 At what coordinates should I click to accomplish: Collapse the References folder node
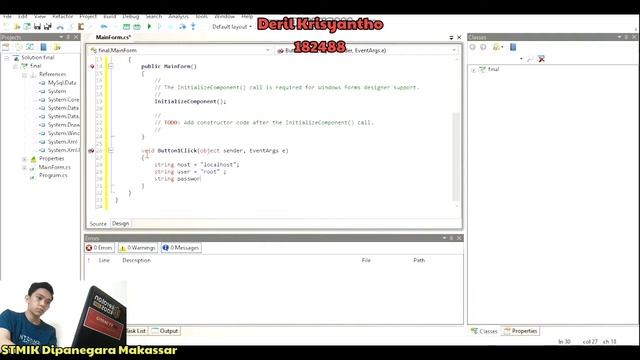tap(24, 74)
